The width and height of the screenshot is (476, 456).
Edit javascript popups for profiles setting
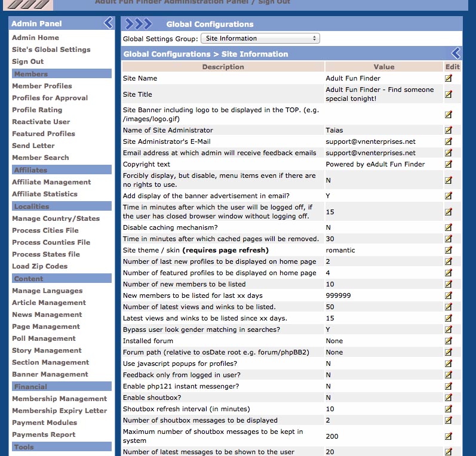(449, 363)
